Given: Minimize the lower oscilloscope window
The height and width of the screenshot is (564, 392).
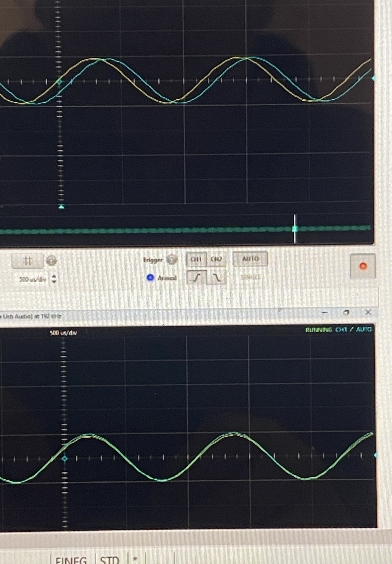Looking at the screenshot, I should click(x=325, y=313).
